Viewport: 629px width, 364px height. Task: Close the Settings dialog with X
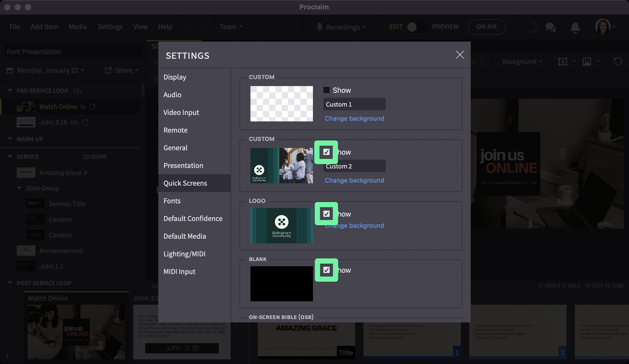pyautogui.click(x=460, y=55)
